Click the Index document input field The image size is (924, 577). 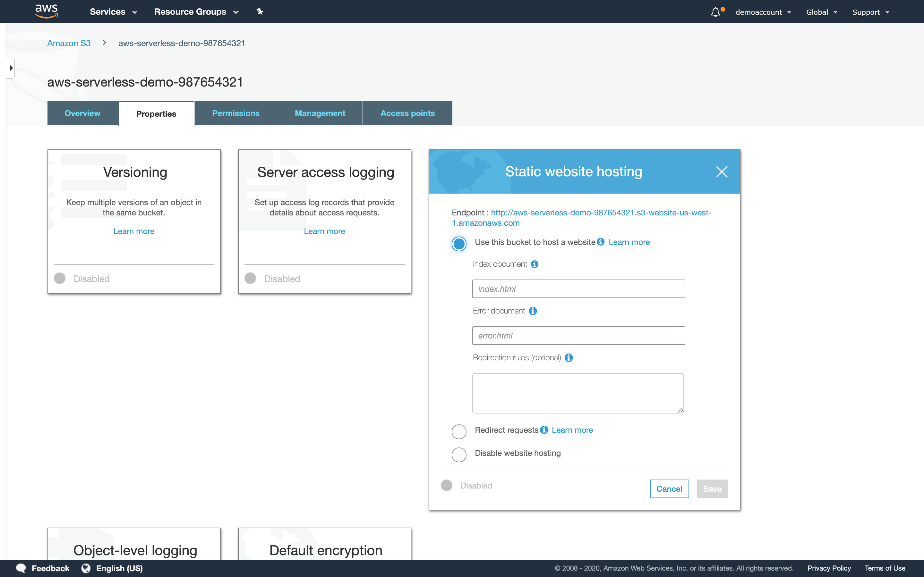[x=578, y=288]
